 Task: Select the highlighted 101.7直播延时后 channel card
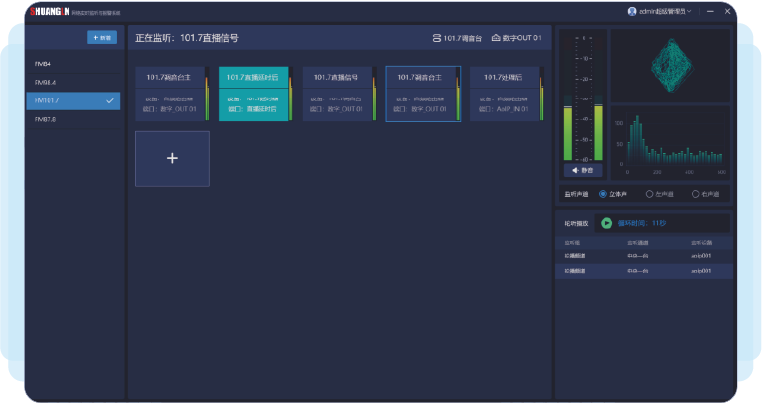[253, 93]
